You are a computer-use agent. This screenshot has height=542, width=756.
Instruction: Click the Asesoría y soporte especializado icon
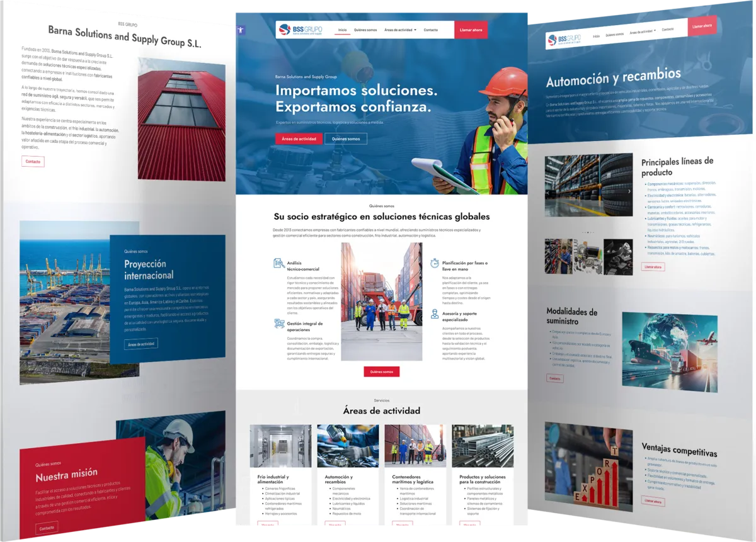click(435, 313)
